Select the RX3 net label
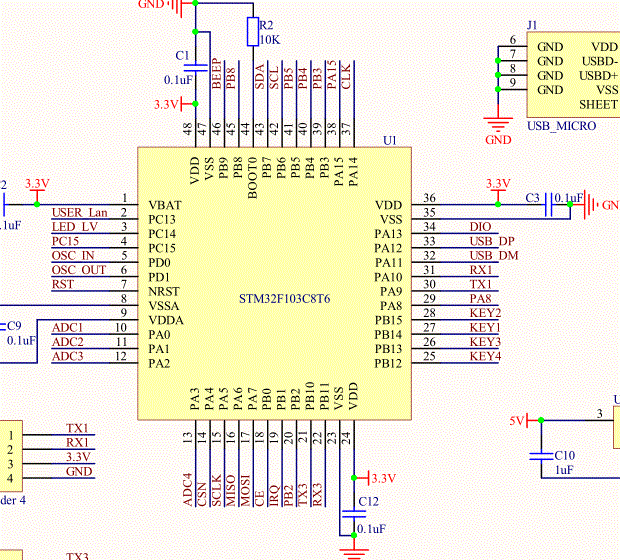The height and width of the screenshot is (560, 620). pyautogui.click(x=318, y=495)
